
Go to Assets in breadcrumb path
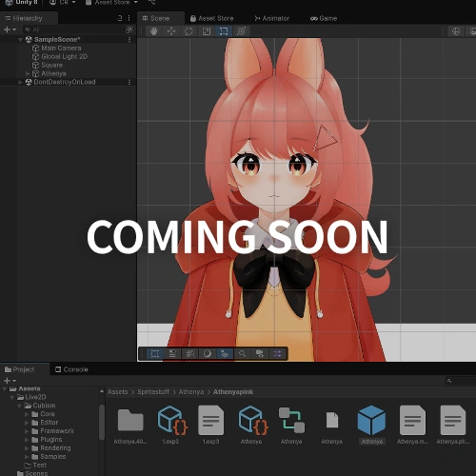(118, 392)
